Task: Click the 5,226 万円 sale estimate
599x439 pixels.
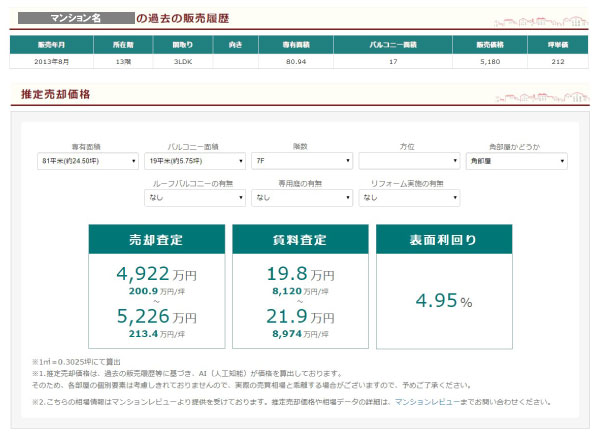Action: click(157, 316)
